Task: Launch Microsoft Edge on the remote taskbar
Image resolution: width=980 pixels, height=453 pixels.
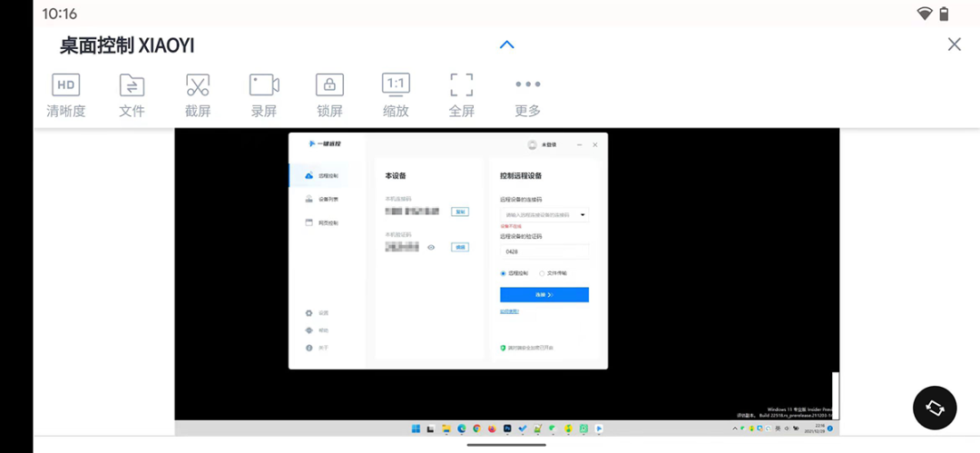Action: (462, 428)
